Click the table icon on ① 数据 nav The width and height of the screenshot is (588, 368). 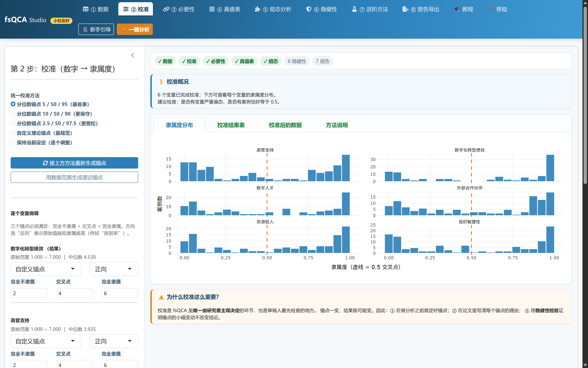tap(85, 9)
